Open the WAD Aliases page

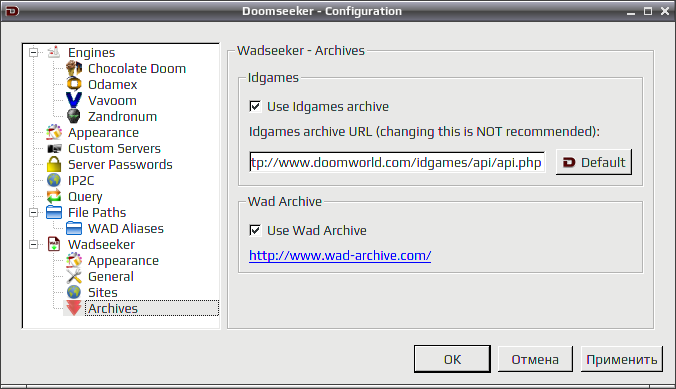pos(126,228)
